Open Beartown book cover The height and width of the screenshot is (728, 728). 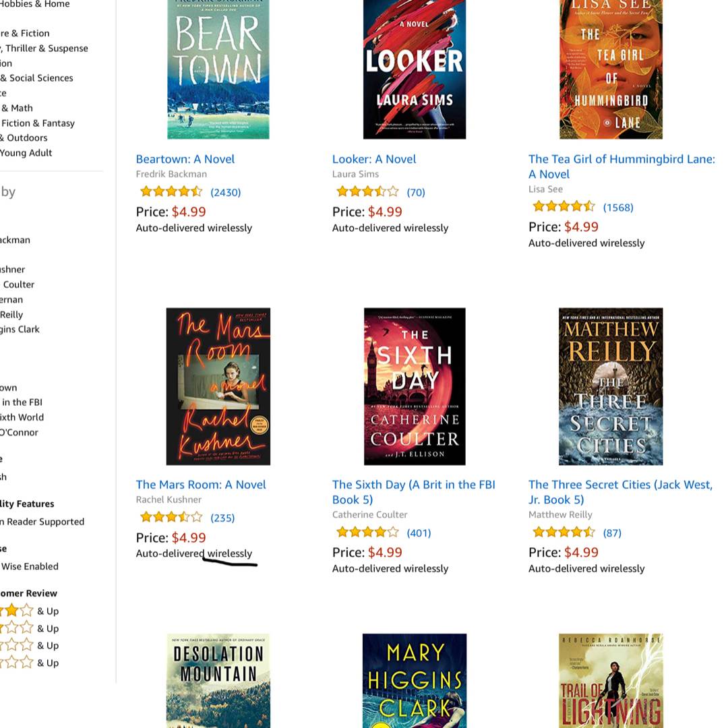coord(218,69)
